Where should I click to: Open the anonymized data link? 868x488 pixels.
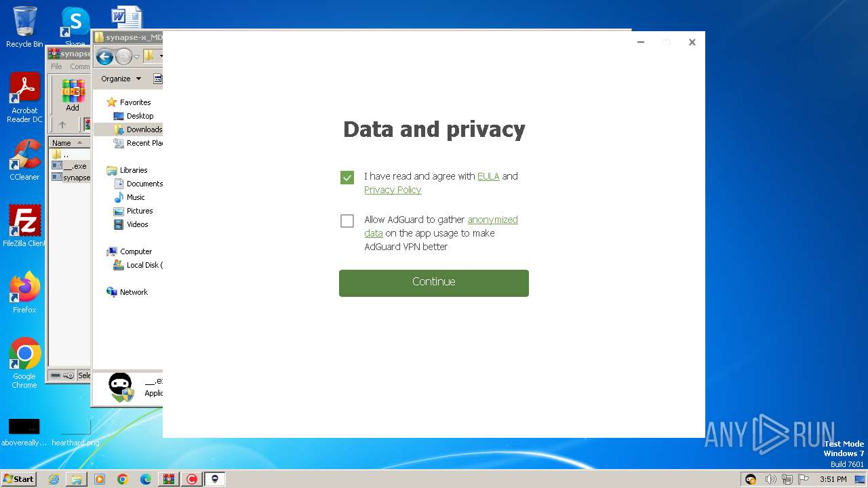[492, 220]
